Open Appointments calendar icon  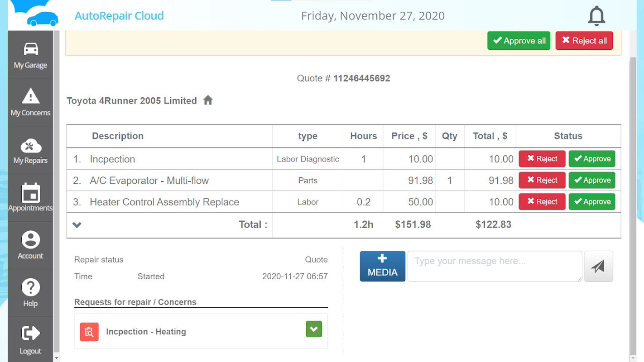[31, 193]
